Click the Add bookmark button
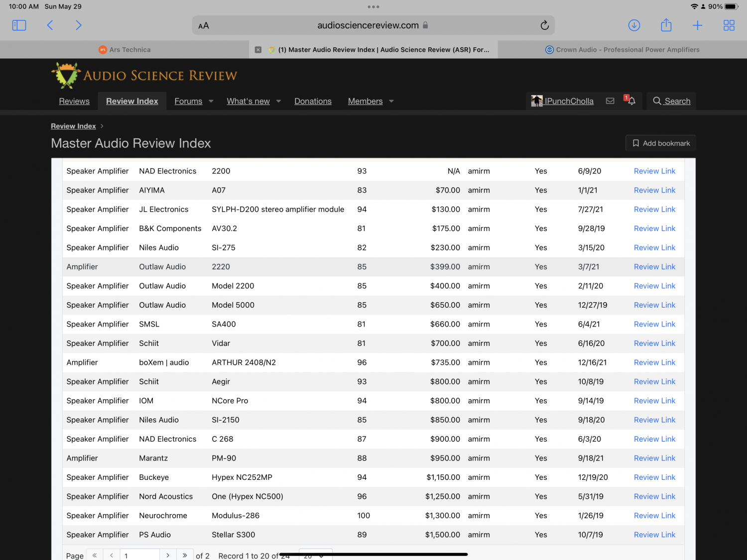Viewport: 747px width, 560px height. click(661, 143)
